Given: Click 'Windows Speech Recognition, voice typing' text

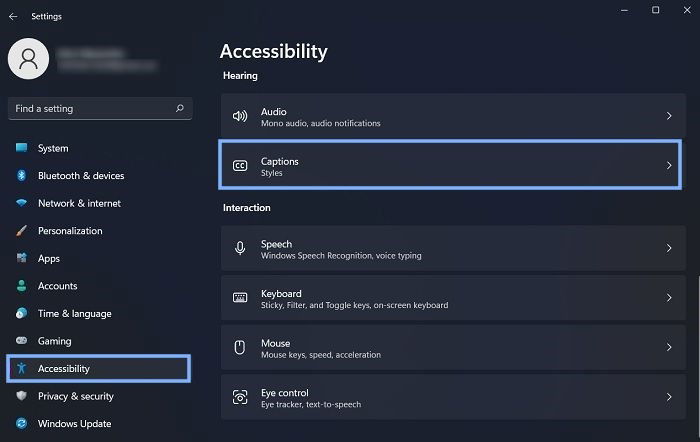Looking at the screenshot, I should (341, 256).
